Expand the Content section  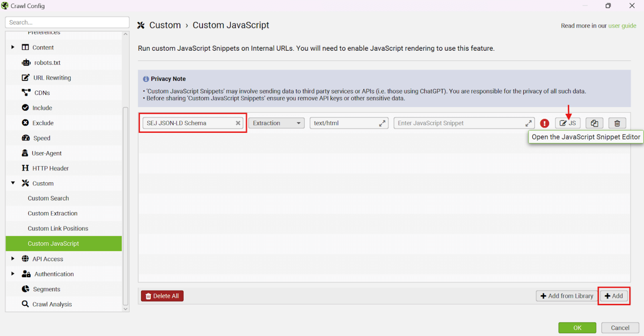tap(13, 47)
